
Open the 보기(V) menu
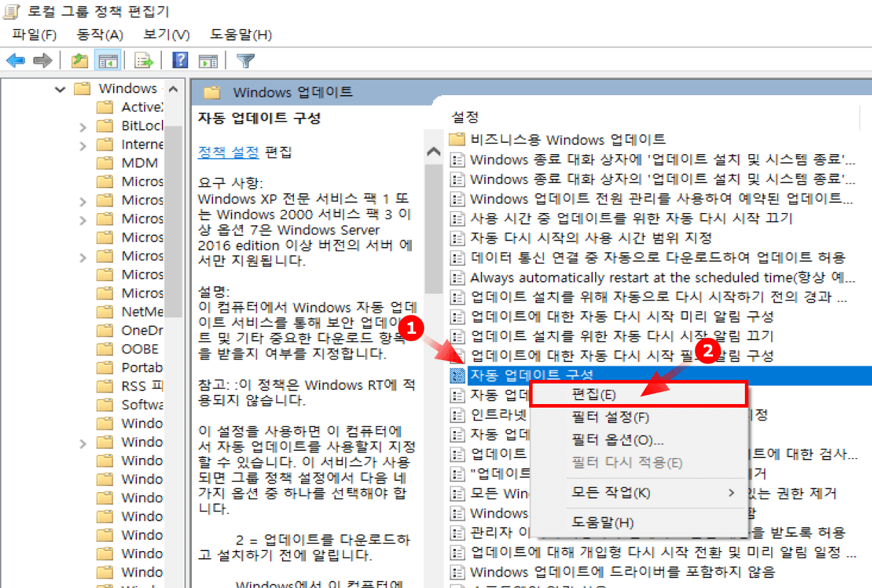pos(166,35)
